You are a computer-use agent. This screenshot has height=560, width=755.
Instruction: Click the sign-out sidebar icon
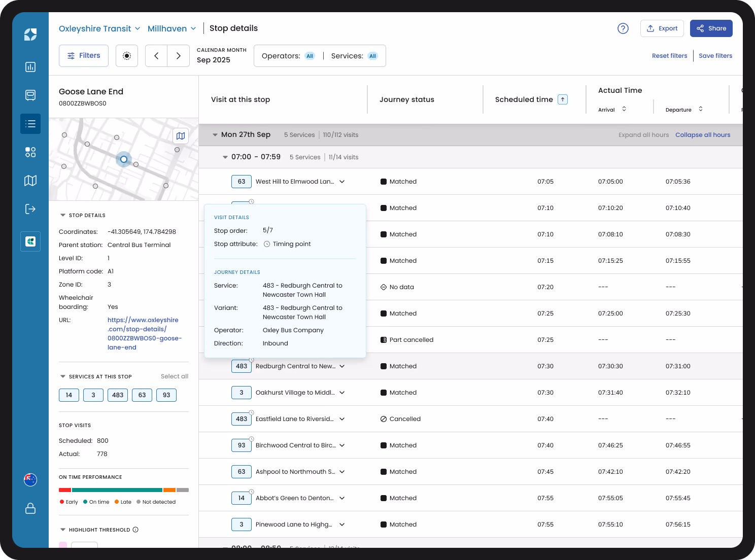click(30, 209)
